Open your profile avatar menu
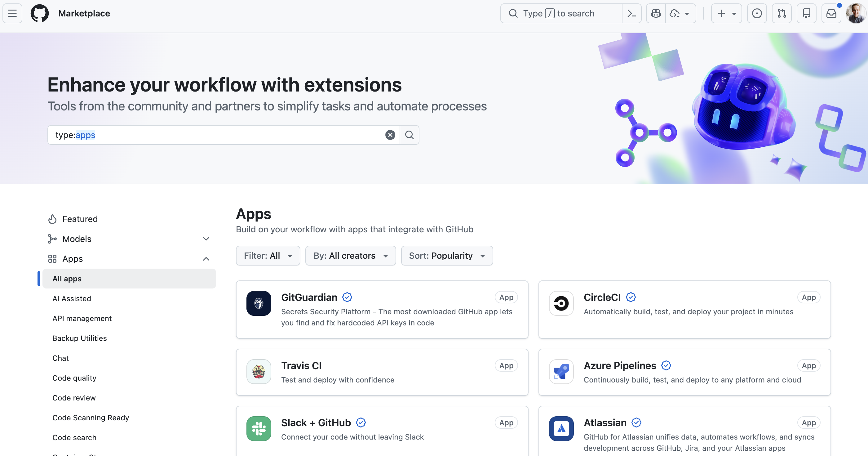Image resolution: width=868 pixels, height=456 pixels. (x=855, y=13)
